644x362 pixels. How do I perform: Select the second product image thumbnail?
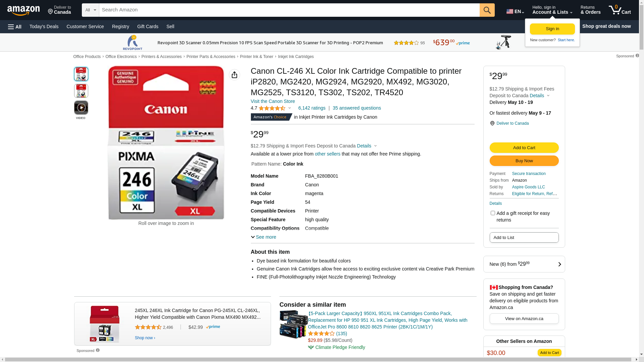click(81, 91)
